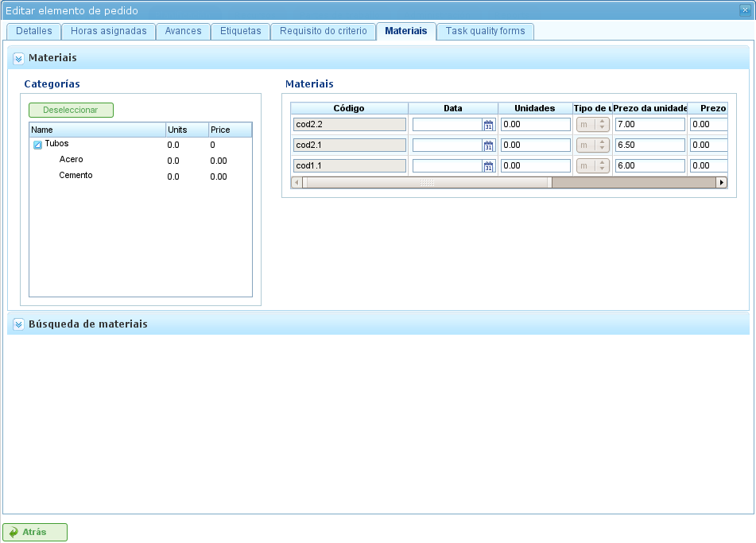
Task: Open calendar picker for cod2.1 row
Action: click(x=489, y=145)
